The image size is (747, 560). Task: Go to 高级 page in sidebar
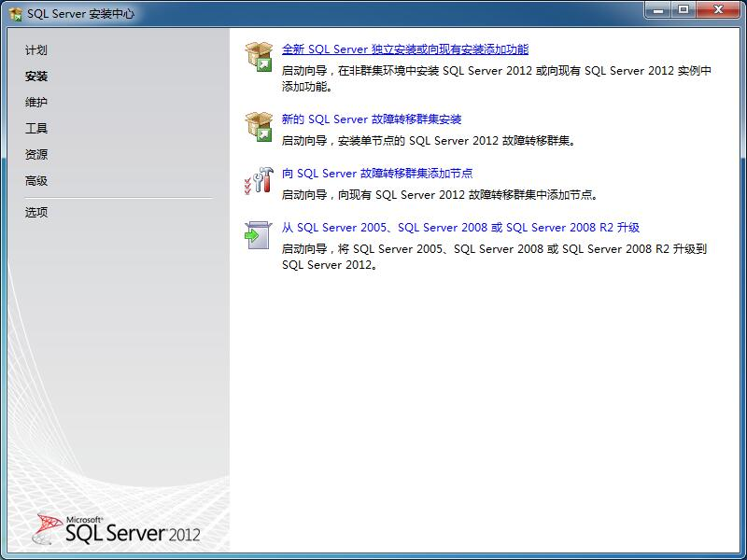pyautogui.click(x=36, y=180)
